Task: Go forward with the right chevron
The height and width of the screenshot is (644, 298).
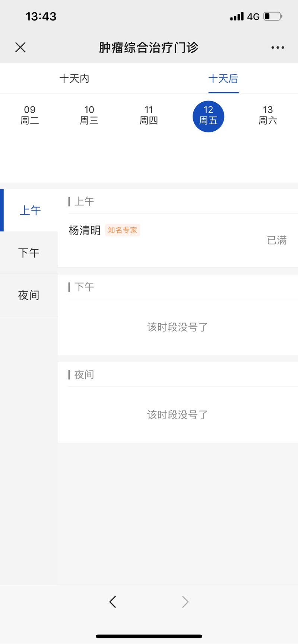Action: coord(185,602)
